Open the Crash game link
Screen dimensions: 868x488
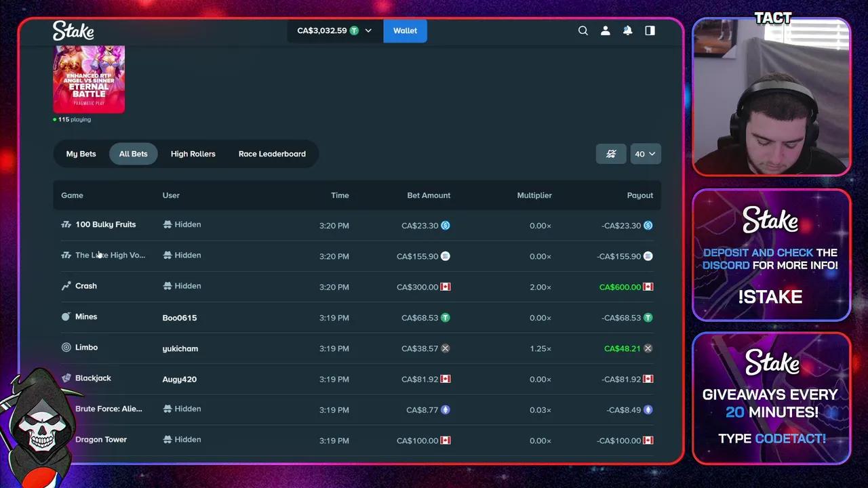(x=86, y=286)
